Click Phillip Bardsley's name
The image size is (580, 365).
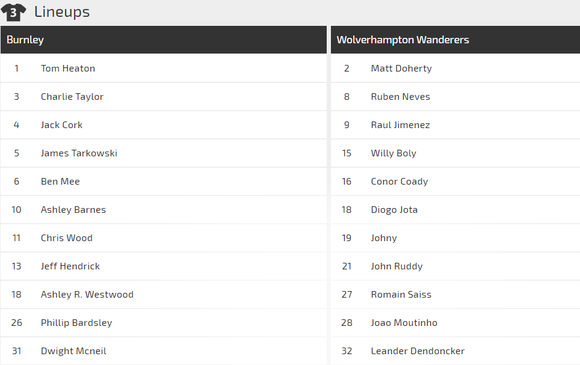[76, 323]
